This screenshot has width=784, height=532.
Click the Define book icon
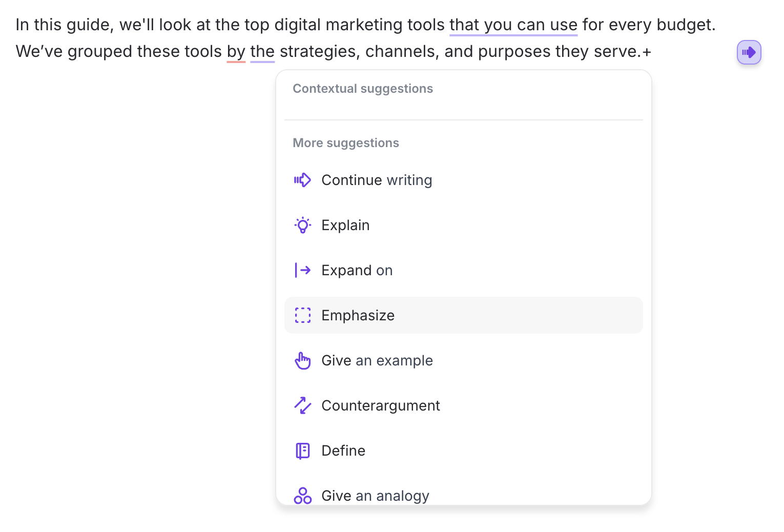[302, 451]
